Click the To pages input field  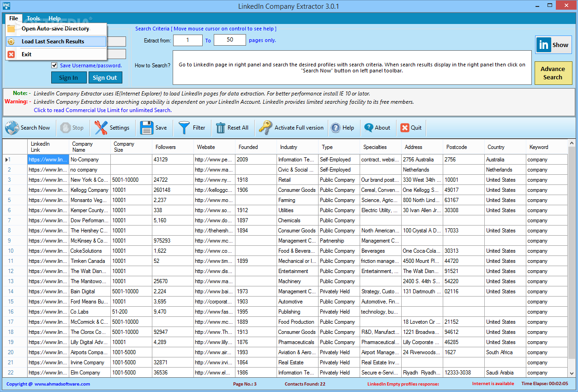click(230, 40)
